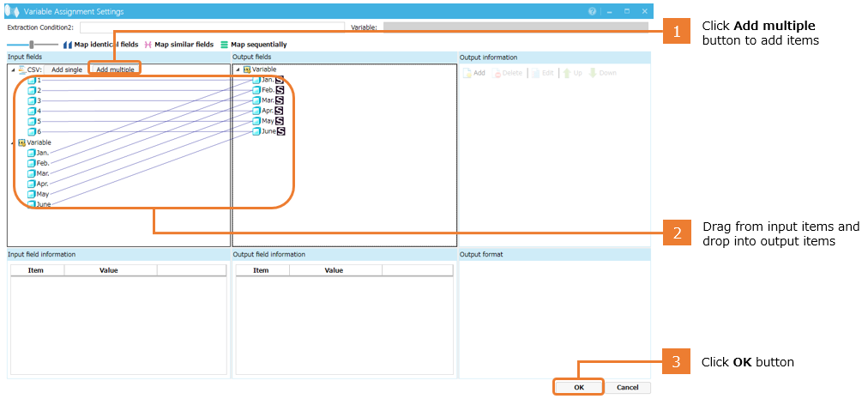This screenshot has width=868, height=405.
Task: Click the Map identical fields icon
Action: (68, 45)
